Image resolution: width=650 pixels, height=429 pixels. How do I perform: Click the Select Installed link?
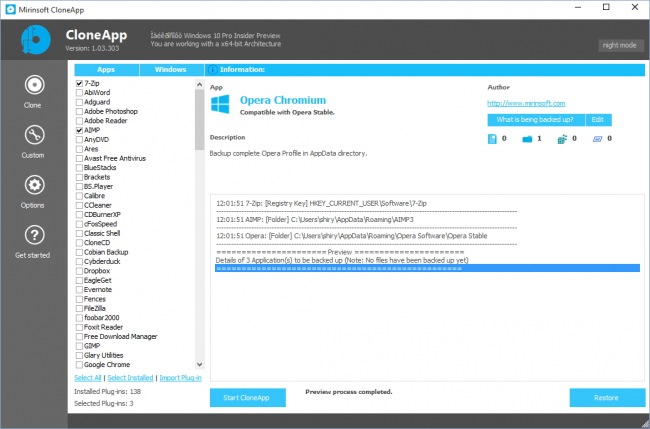coord(131,378)
